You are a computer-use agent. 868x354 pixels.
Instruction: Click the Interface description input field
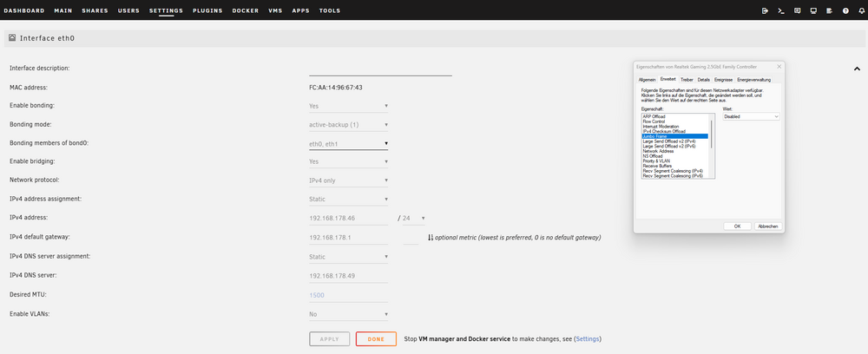pyautogui.click(x=380, y=69)
